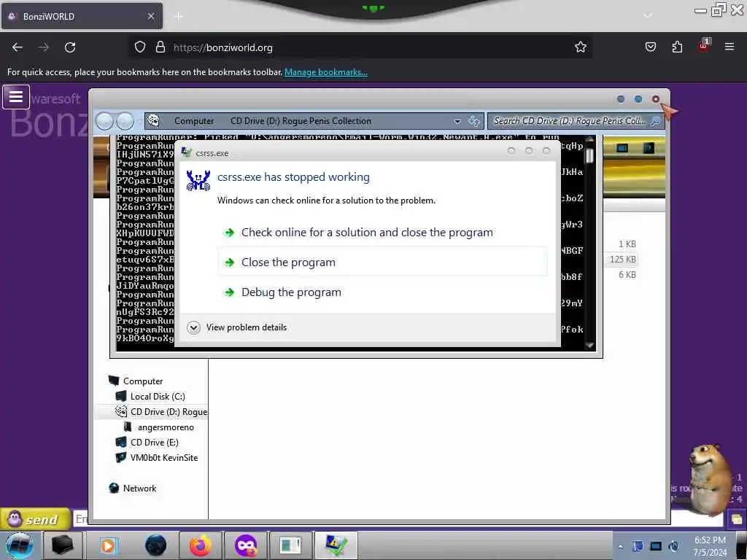Choose Close the program option

383,262
